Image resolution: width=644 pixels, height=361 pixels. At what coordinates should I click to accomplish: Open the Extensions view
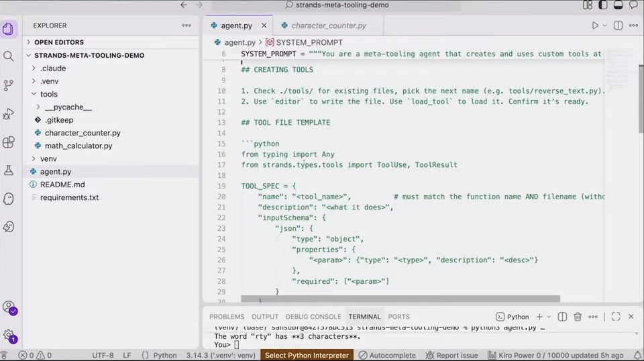click(x=8, y=142)
